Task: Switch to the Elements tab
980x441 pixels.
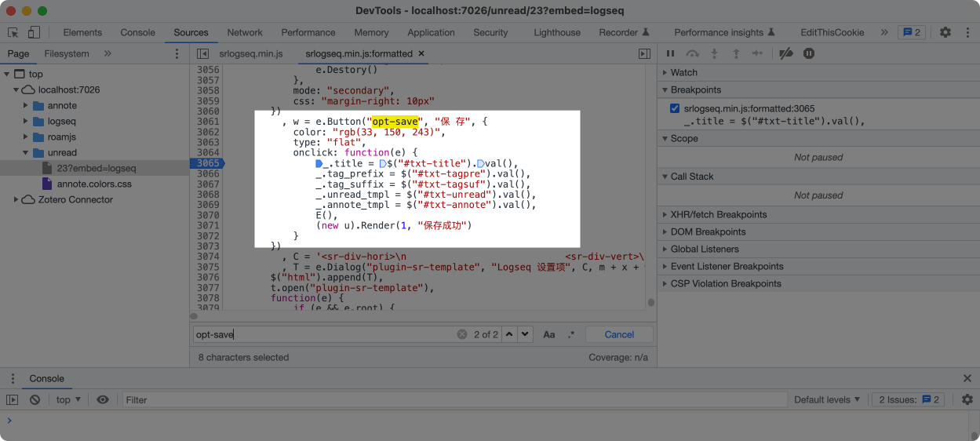Action: (x=82, y=32)
